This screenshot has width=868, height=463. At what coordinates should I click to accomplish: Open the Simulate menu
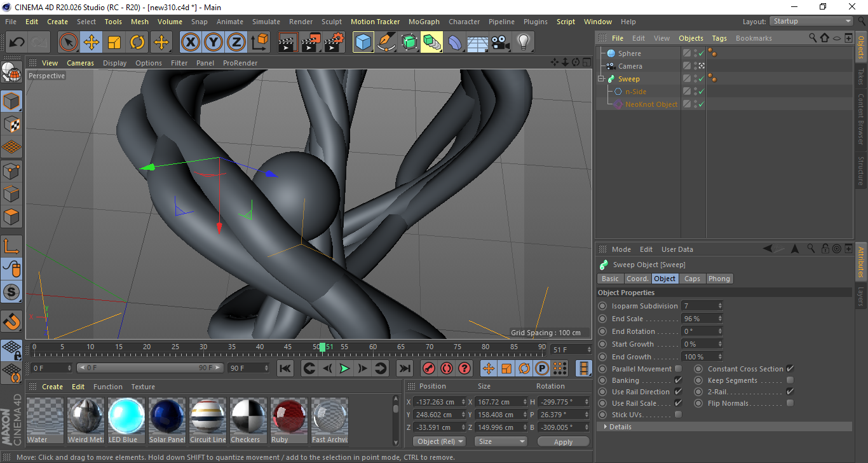point(266,22)
